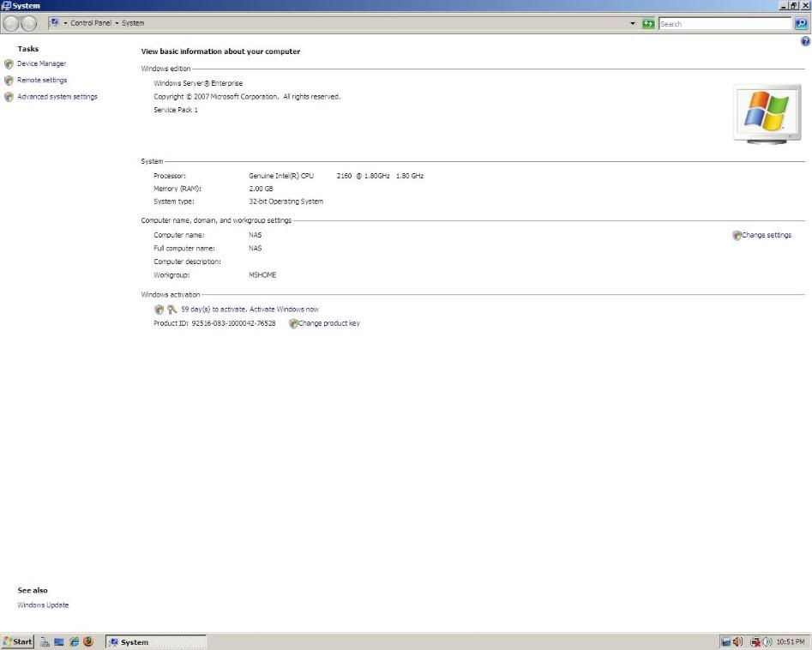Click the Advanced system settings shield icon
Image resolution: width=812 pixels, height=650 pixels.
(x=9, y=98)
